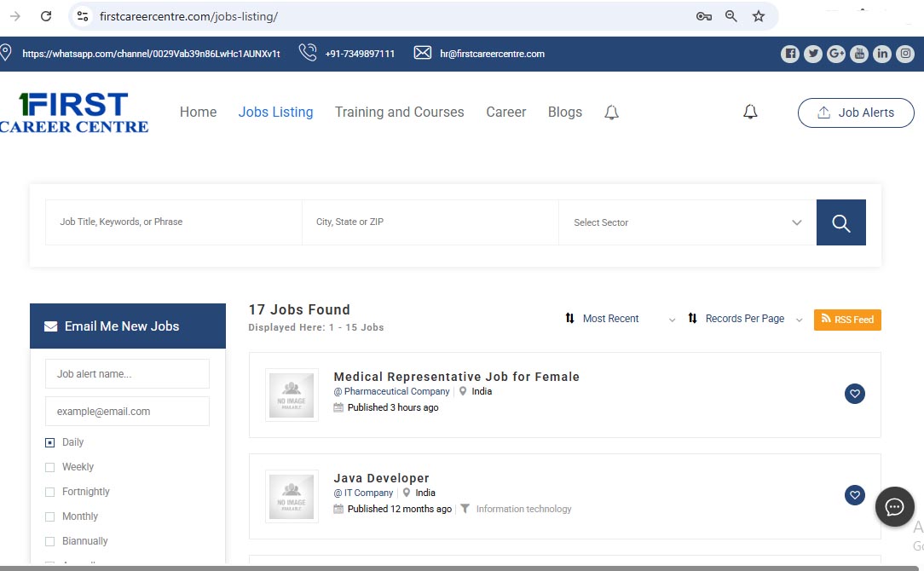
Task: Favorite the Medical Representative job heart icon
Action: [854, 394]
